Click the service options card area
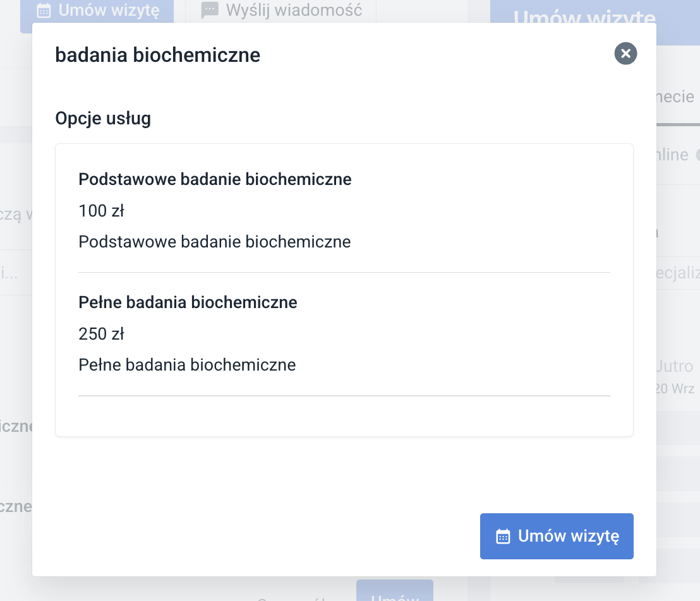Image resolution: width=700 pixels, height=601 pixels. (x=344, y=289)
